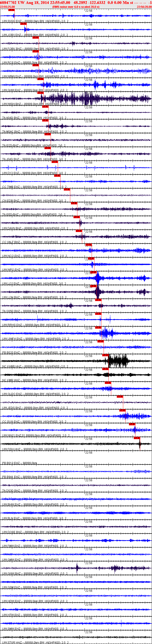Select the UW.UWFH EHZ station label
This screenshot has width=152, height=644.
36,339
